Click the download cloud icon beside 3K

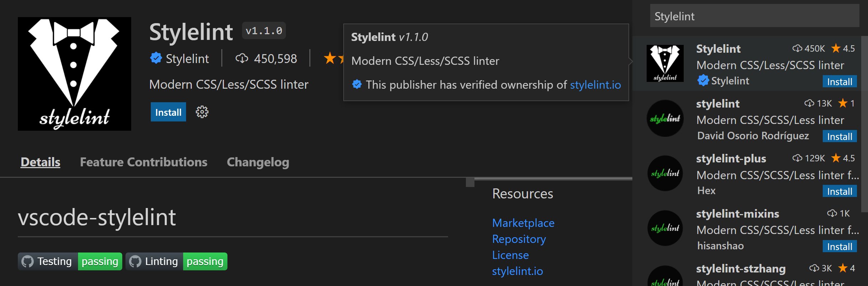814,268
